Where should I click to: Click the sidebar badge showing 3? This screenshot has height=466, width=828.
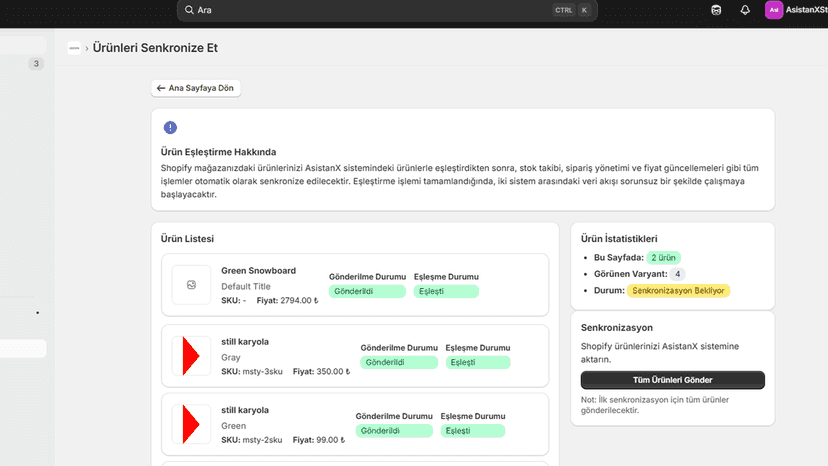36,64
